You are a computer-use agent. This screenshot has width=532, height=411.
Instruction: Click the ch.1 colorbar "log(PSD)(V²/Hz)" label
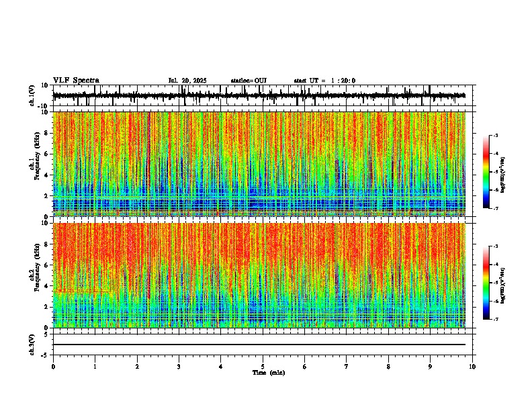coord(502,175)
